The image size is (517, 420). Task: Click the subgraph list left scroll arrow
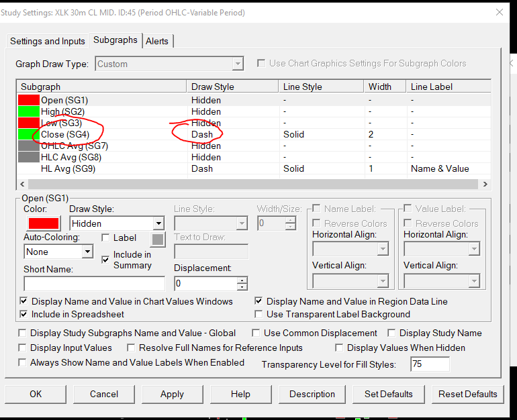tap(22, 184)
